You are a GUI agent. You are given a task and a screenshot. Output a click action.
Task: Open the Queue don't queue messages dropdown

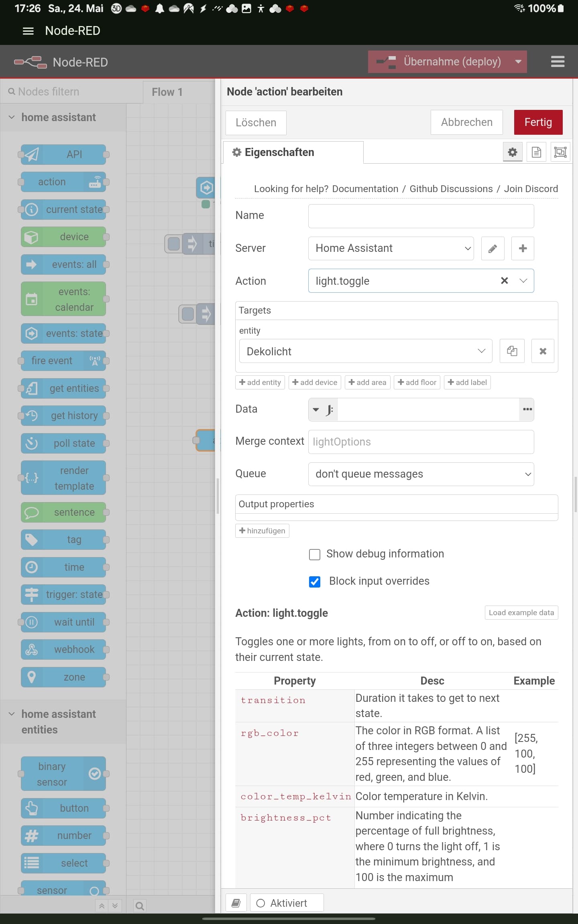421,474
